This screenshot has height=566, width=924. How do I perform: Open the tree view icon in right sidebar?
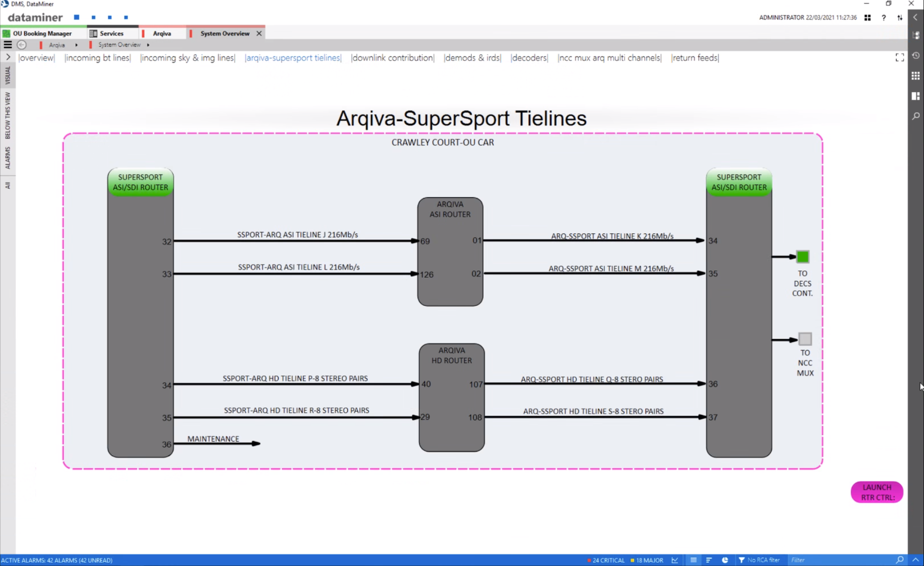[915, 36]
